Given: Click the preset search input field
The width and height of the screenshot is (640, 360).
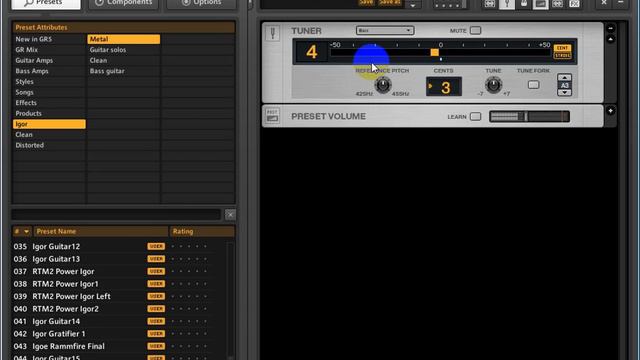Looking at the screenshot, I should (x=116, y=215).
